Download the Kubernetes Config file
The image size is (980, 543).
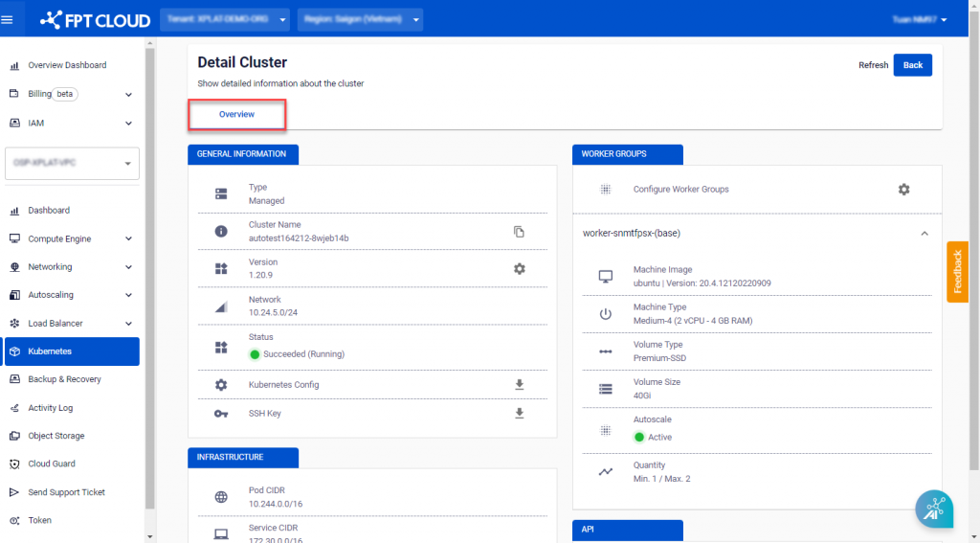[x=520, y=385]
